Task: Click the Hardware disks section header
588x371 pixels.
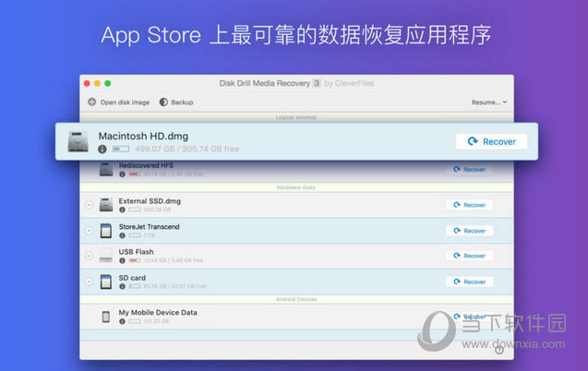Action: [296, 187]
